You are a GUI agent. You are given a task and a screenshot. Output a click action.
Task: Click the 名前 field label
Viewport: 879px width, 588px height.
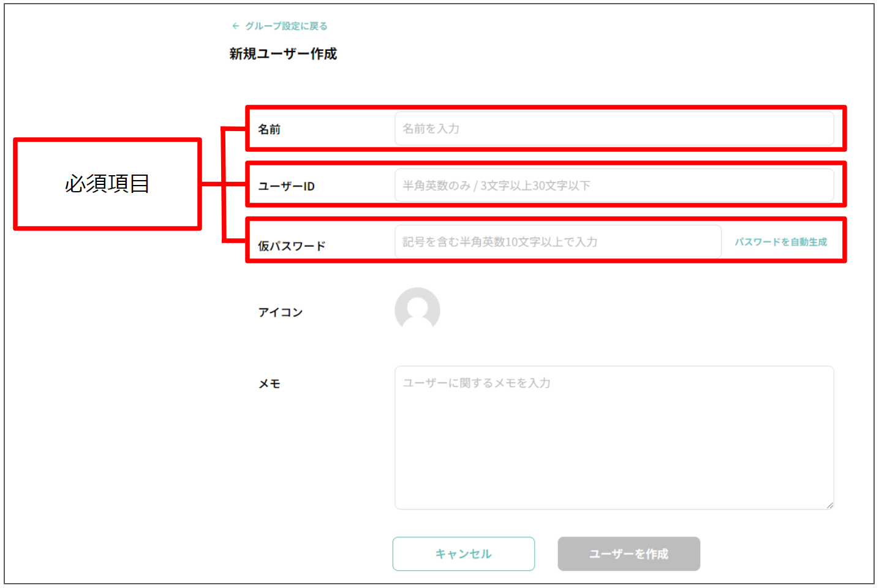pos(269,129)
